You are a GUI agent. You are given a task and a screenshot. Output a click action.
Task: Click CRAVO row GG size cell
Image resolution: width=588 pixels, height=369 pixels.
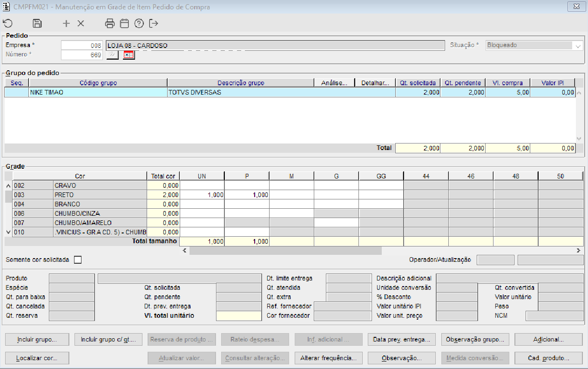pyautogui.click(x=381, y=185)
